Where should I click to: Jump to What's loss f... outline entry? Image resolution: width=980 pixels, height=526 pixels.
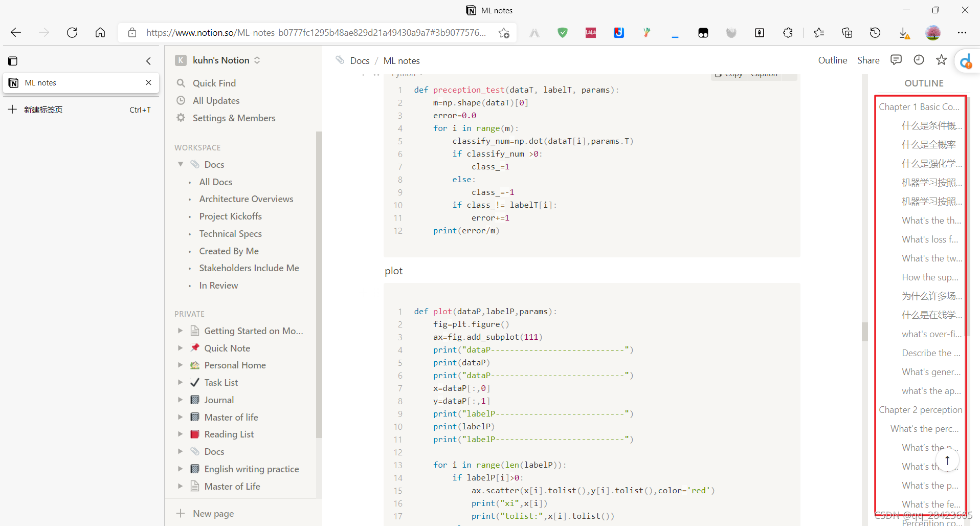coord(930,239)
